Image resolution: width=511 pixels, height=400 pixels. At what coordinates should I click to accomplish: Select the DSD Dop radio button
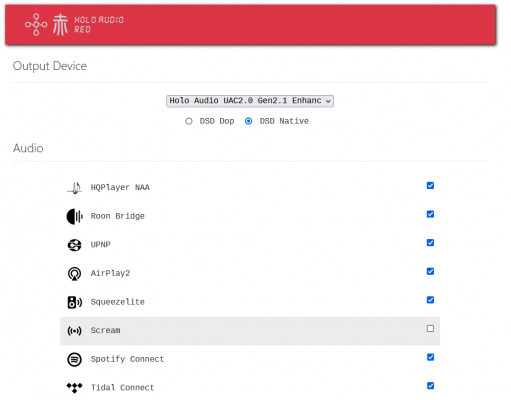click(x=189, y=121)
